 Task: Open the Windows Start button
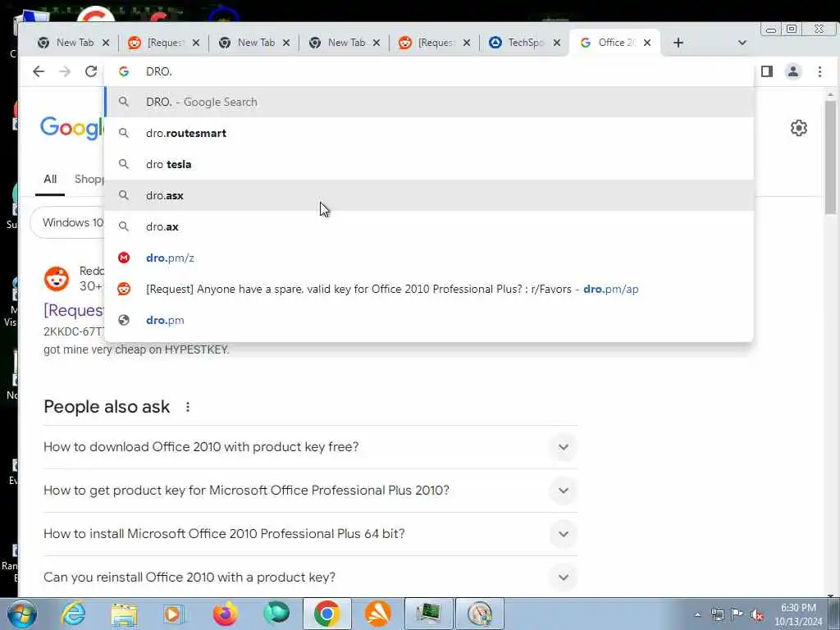[x=22, y=614]
